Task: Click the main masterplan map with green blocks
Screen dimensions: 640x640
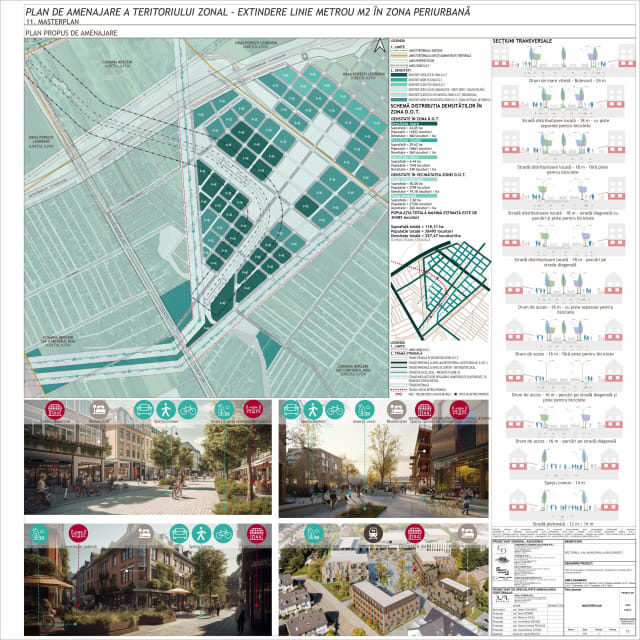Action: (x=207, y=218)
